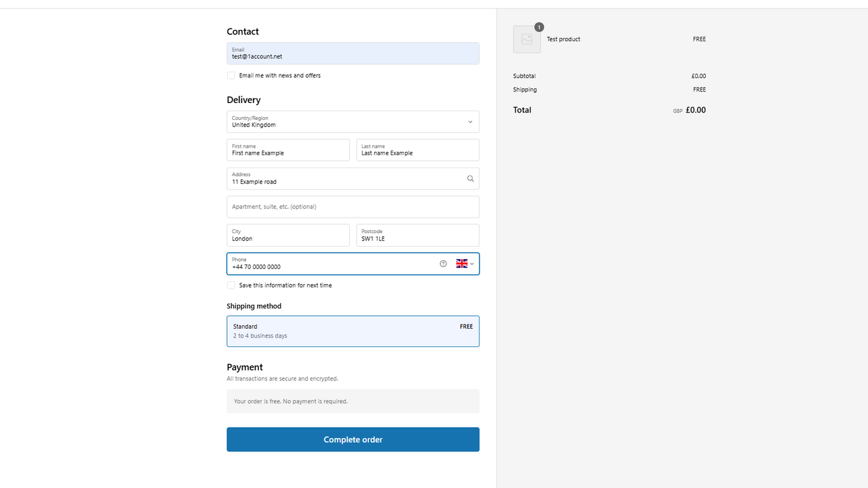The width and height of the screenshot is (868, 488).
Task: Click the Last name field
Action: coord(418,150)
